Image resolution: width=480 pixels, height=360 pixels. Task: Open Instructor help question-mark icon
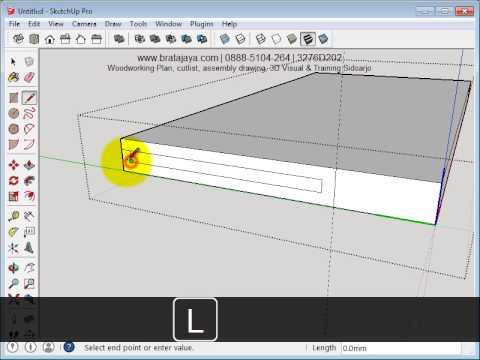coord(69,348)
